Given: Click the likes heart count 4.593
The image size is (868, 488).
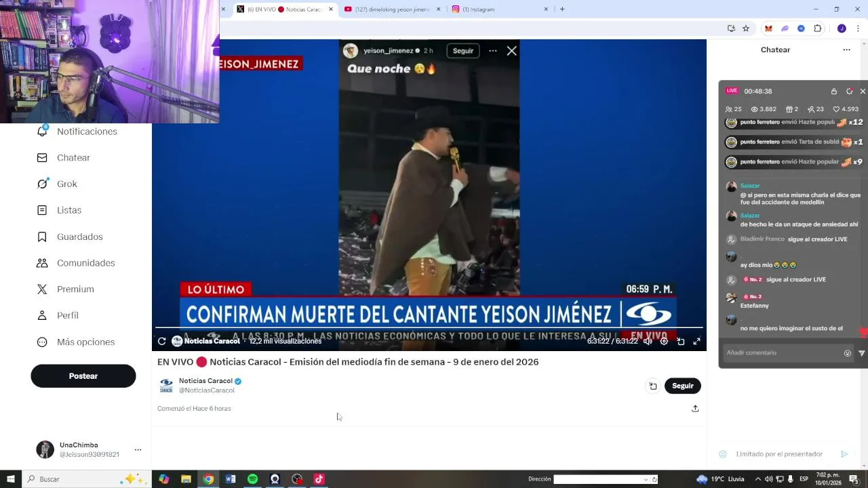Looking at the screenshot, I should [846, 109].
